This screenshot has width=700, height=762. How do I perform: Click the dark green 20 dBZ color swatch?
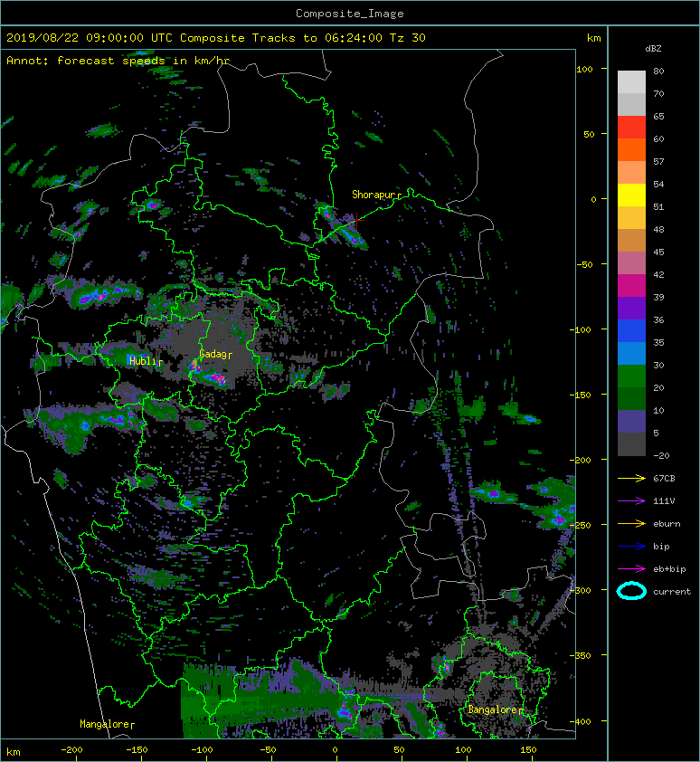point(631,398)
